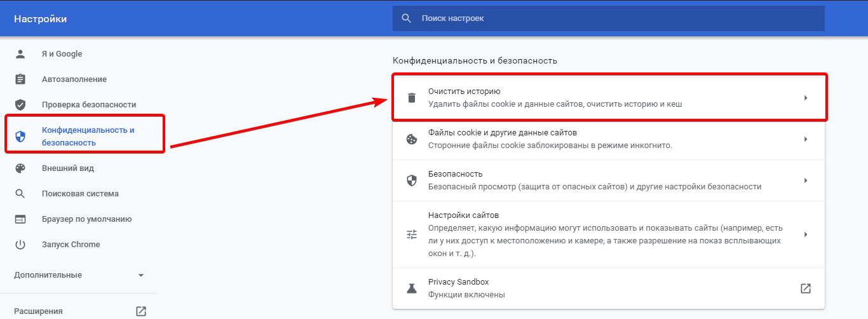Click the Поиск настроек search field
Screen dimensions: 868x319
point(609,18)
